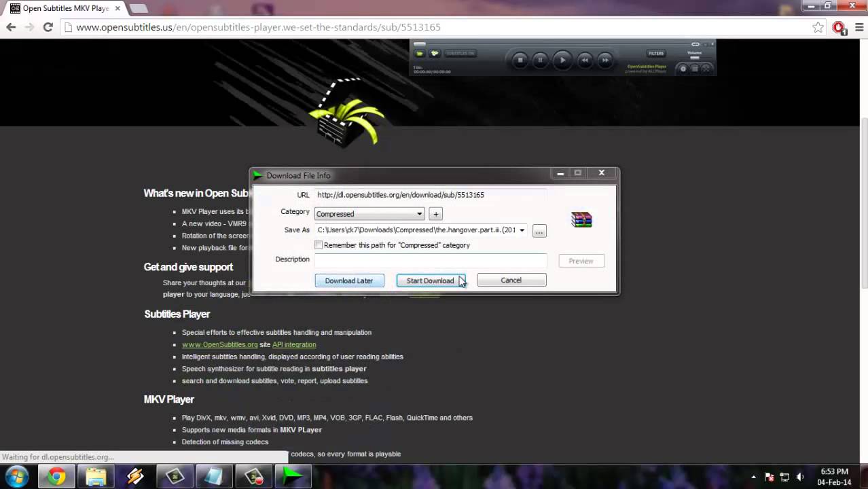Reload the current page
Viewport: 868px width, 489px height.
point(48,27)
